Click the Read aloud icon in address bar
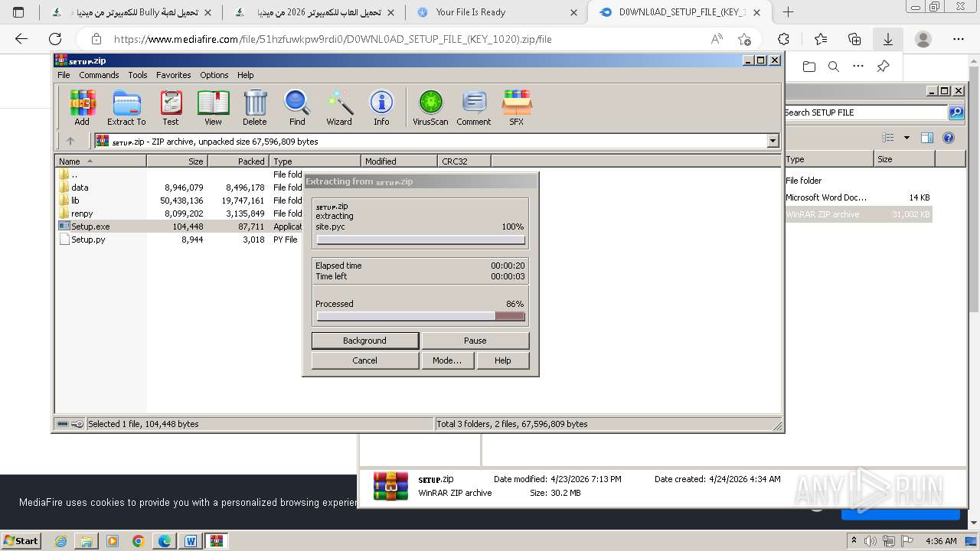This screenshot has width=980, height=551. pos(717,39)
